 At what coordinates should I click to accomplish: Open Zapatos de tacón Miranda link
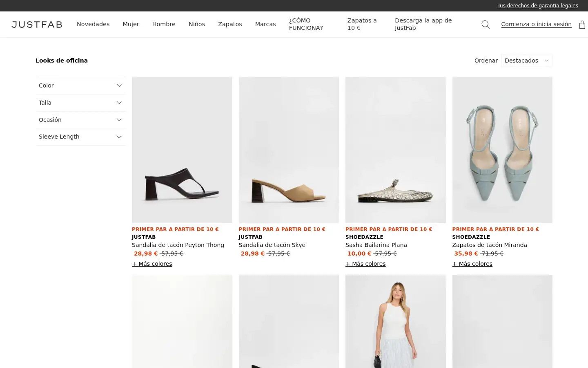(x=490, y=245)
